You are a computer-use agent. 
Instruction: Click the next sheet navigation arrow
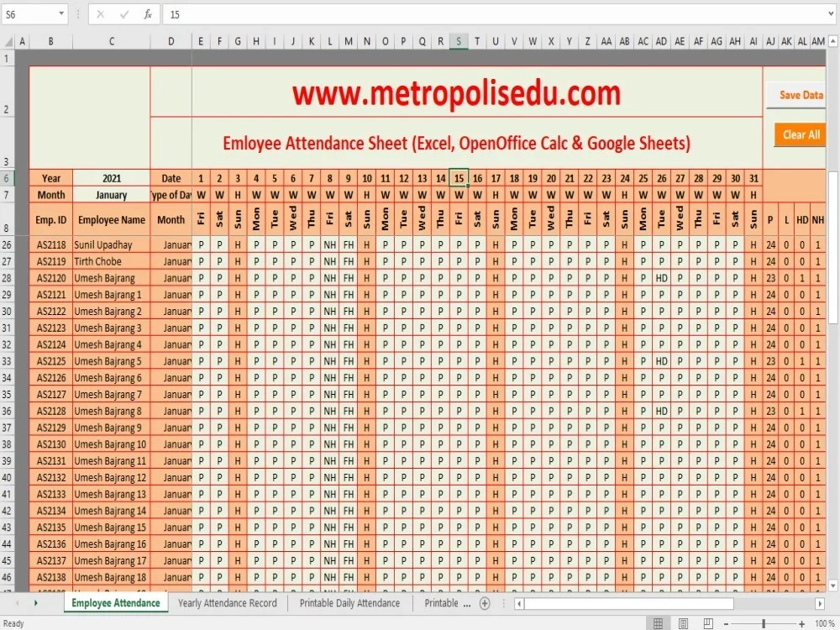click(x=36, y=603)
